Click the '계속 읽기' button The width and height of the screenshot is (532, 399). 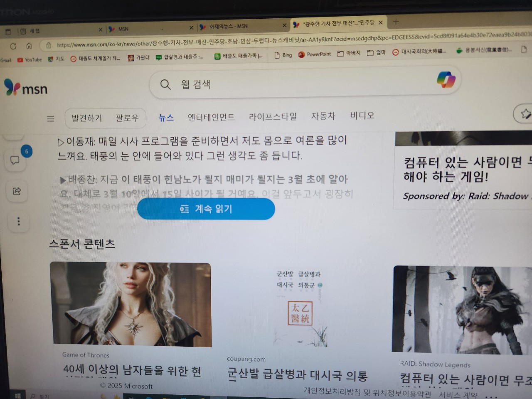(206, 209)
